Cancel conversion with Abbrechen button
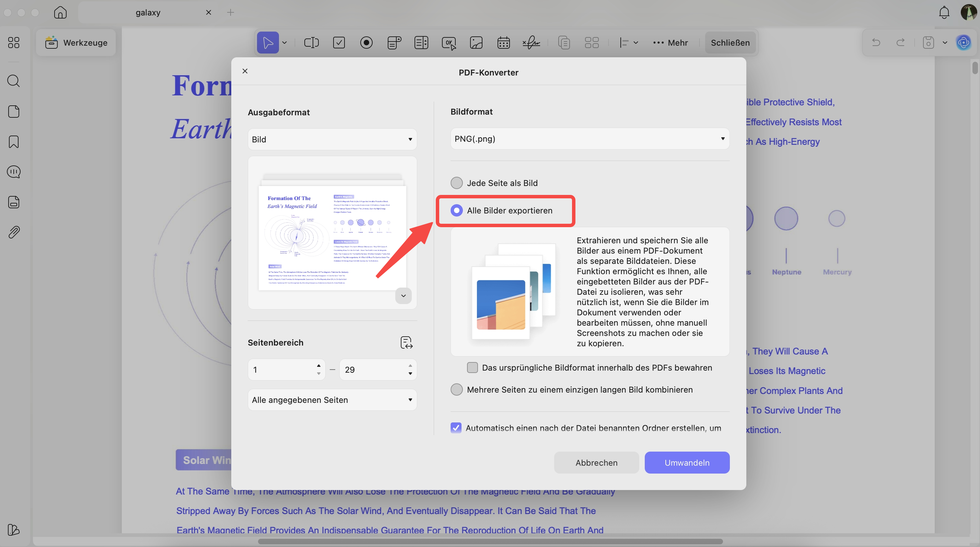Image resolution: width=980 pixels, height=547 pixels. point(596,463)
